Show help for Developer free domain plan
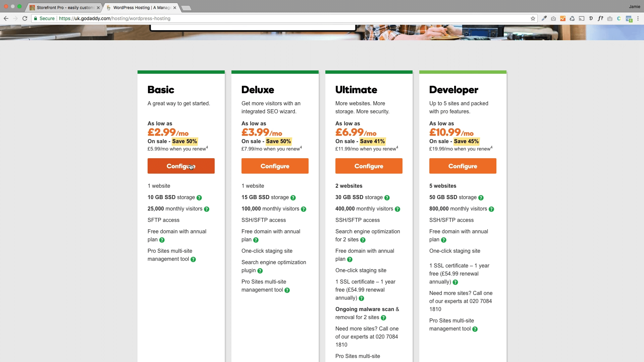 (x=444, y=240)
